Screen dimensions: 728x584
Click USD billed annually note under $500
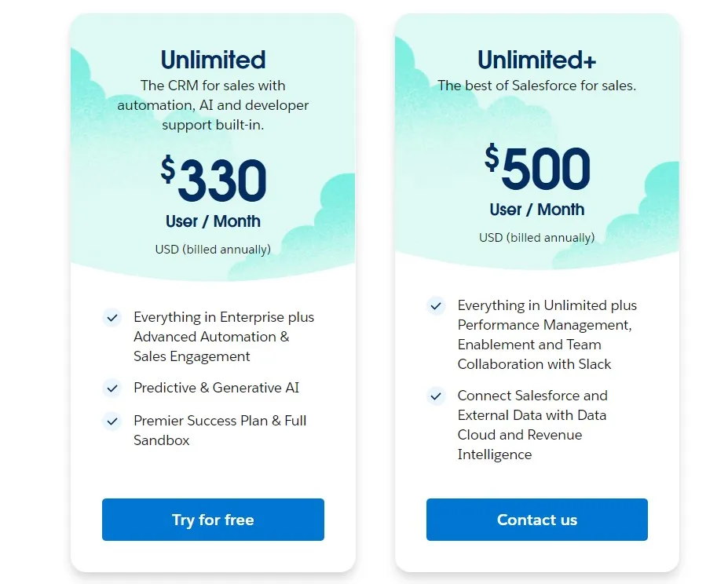536,238
